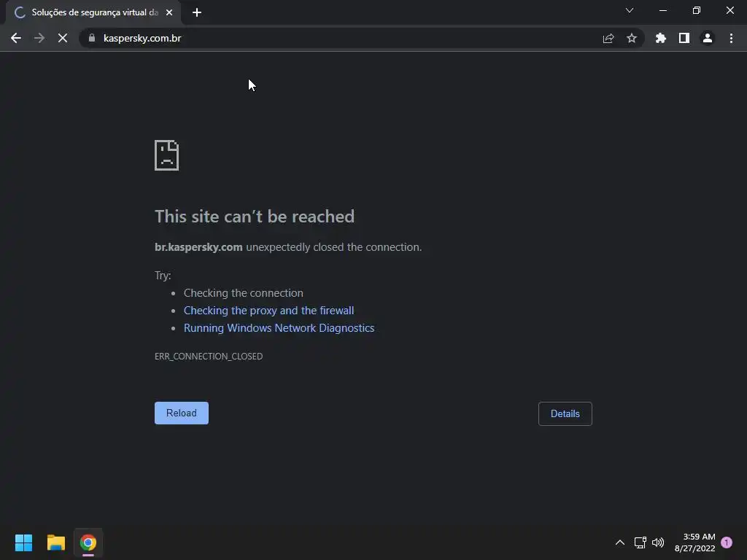Click the Reload button

point(182,413)
